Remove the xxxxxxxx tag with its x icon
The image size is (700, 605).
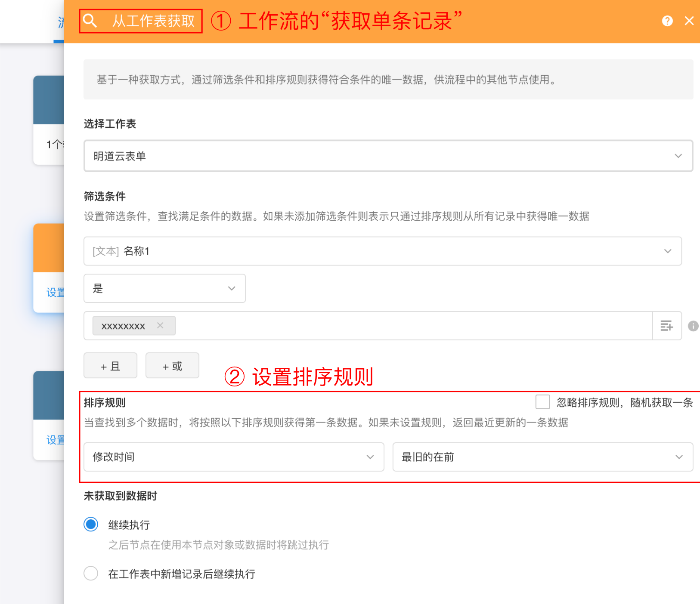click(x=160, y=326)
